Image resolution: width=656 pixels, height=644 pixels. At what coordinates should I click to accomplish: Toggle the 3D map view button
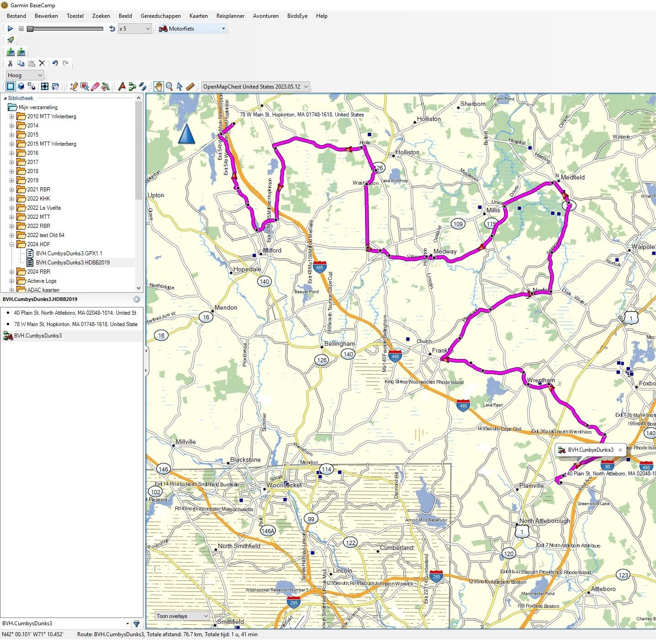[21, 86]
